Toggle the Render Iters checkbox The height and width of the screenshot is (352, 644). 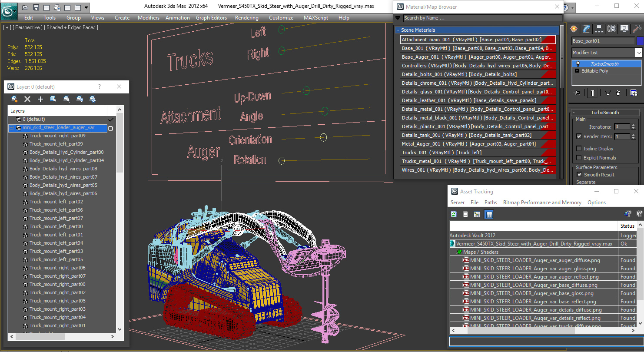[579, 136]
